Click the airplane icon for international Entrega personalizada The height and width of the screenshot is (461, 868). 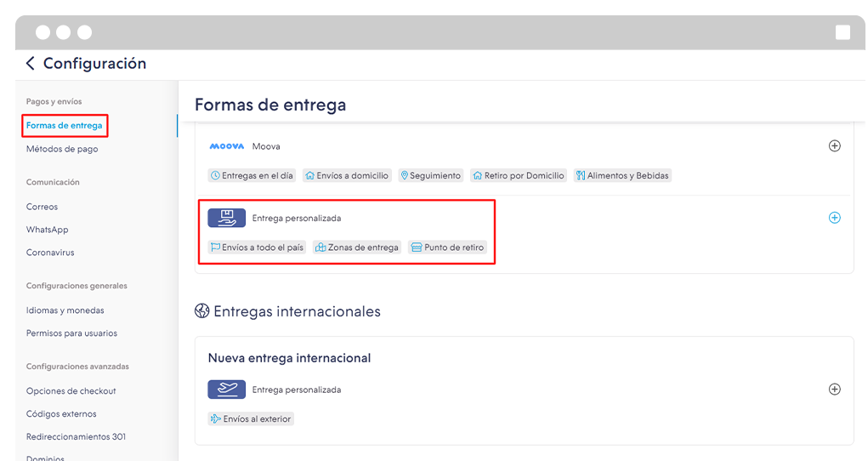(226, 390)
